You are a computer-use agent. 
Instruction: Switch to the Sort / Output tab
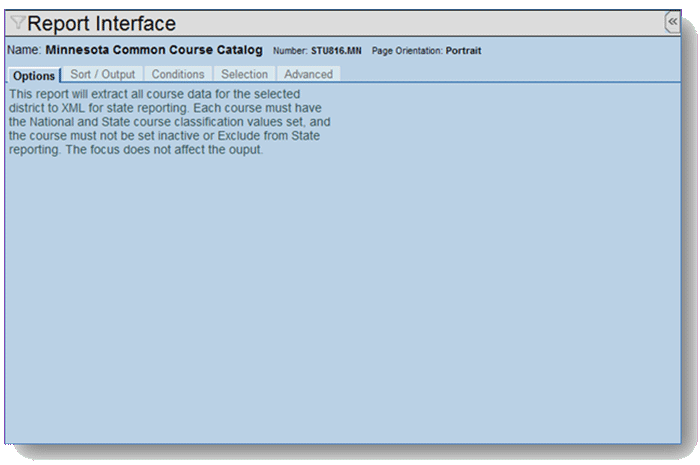103,74
